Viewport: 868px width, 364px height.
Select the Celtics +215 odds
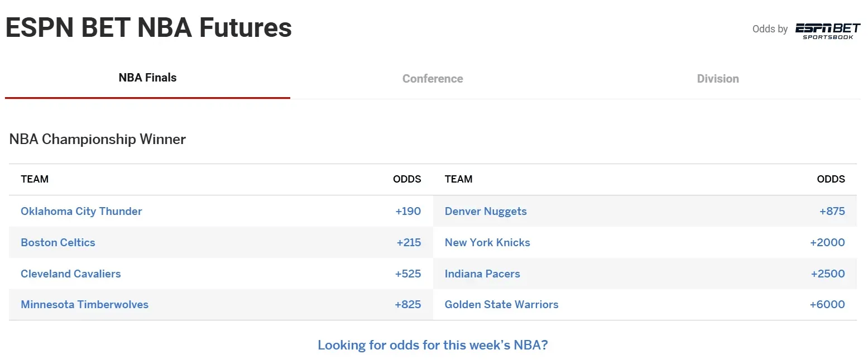click(x=409, y=242)
